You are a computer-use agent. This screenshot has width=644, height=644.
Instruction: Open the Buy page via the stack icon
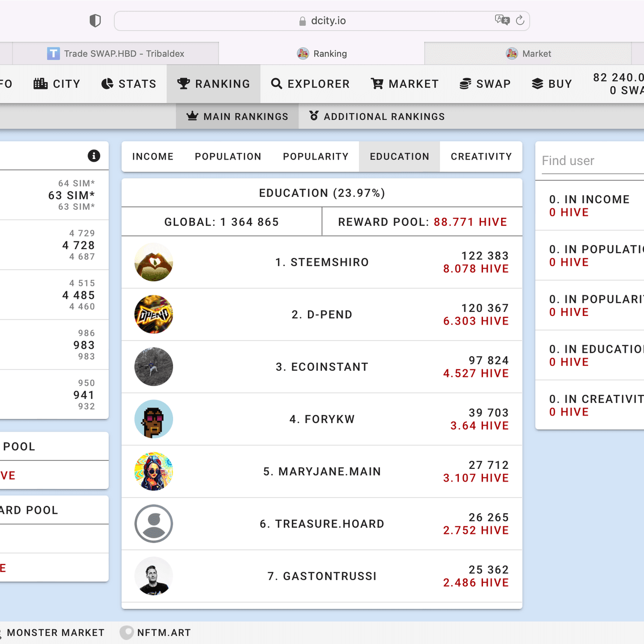(537, 84)
